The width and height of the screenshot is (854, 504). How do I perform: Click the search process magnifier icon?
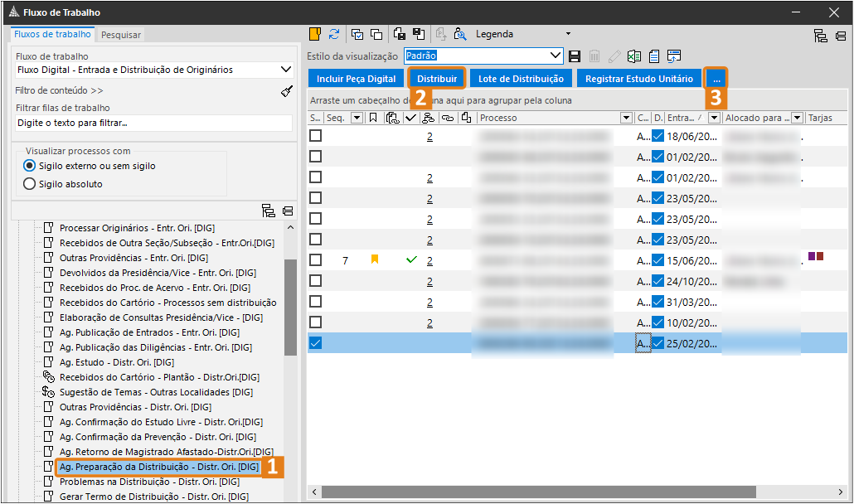tap(460, 34)
